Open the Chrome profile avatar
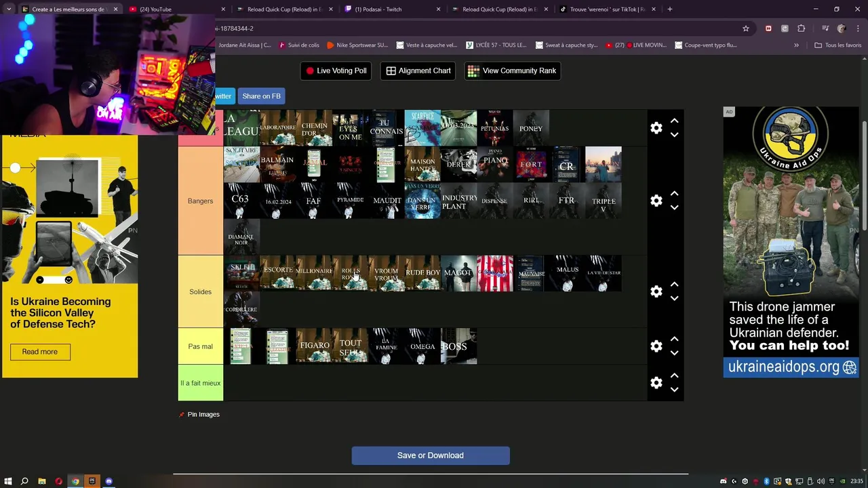The width and height of the screenshot is (868, 488). (x=842, y=28)
